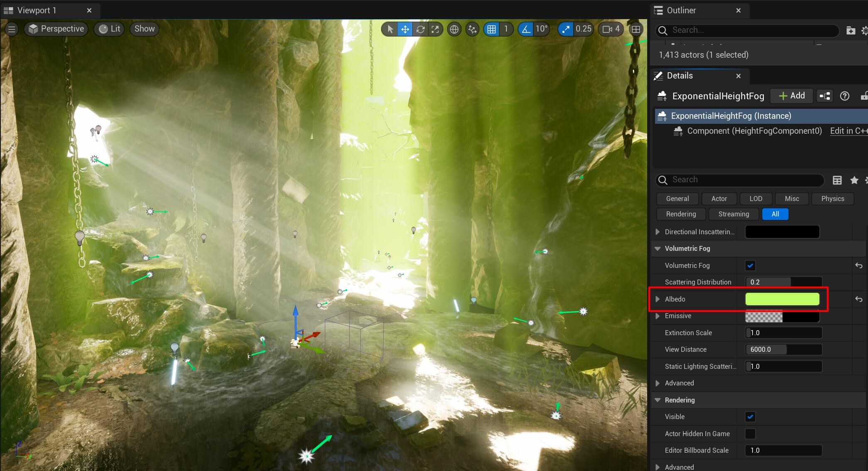Open the Outliner settings gear icon
Viewport: 868px width, 471px height.
[x=865, y=30]
